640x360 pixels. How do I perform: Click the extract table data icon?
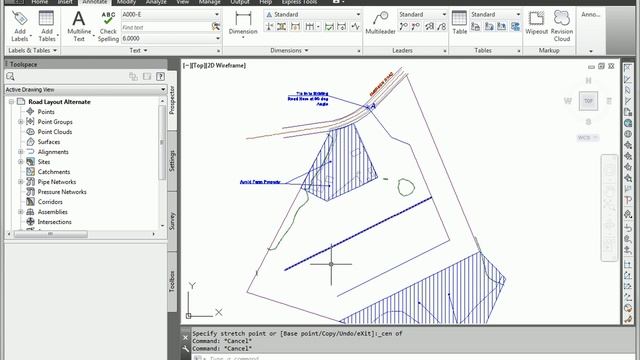tap(476, 27)
